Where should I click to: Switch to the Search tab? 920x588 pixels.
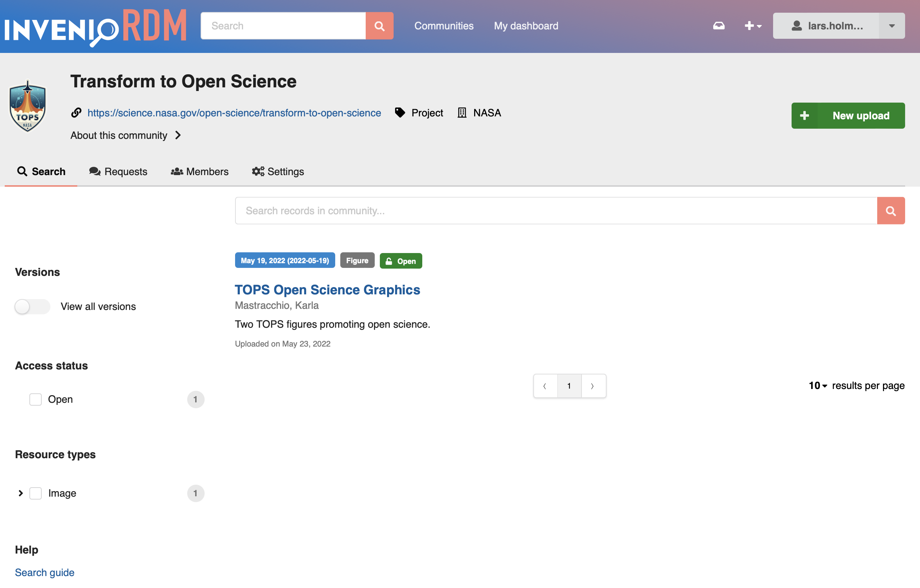[41, 171]
